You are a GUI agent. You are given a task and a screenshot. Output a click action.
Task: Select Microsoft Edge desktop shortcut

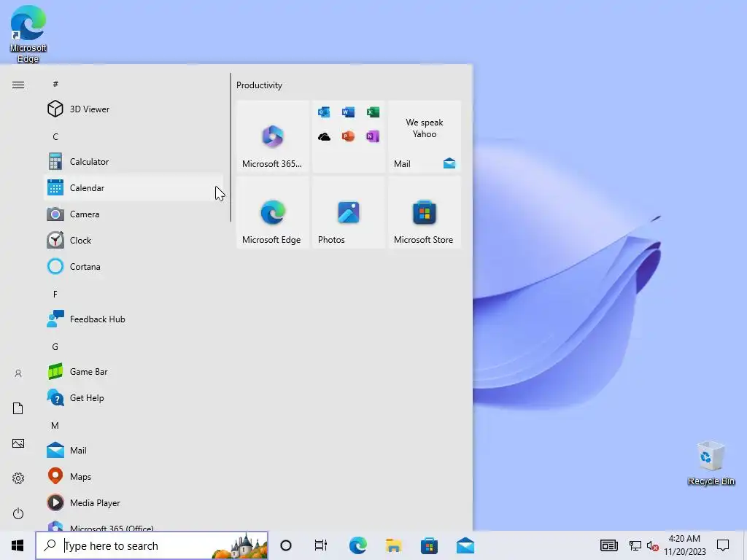tap(28, 34)
